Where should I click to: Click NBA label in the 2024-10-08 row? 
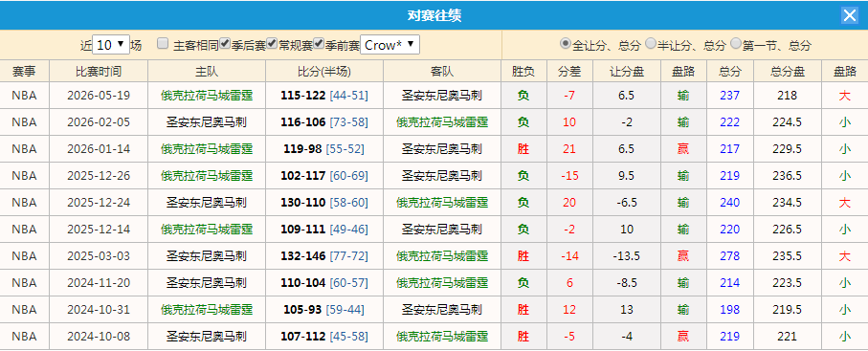click(x=24, y=337)
